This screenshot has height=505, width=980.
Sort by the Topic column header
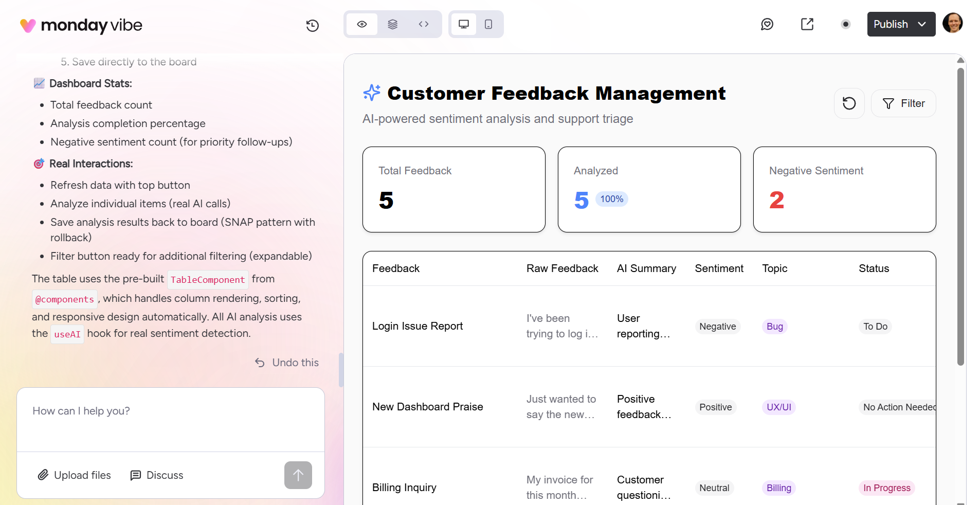pyautogui.click(x=775, y=268)
